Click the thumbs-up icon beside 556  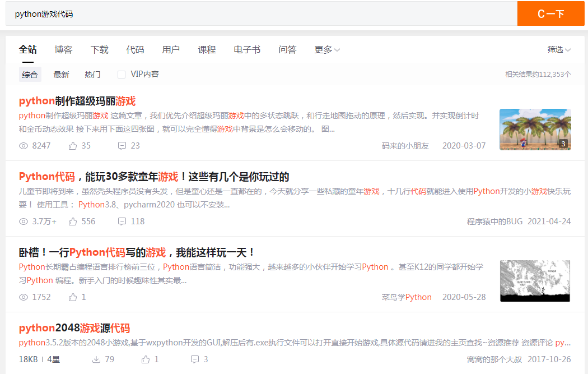pyautogui.click(x=73, y=221)
